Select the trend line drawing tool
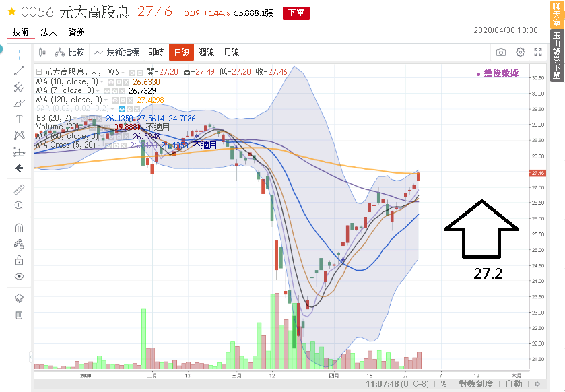The image size is (565, 392). 19,71
